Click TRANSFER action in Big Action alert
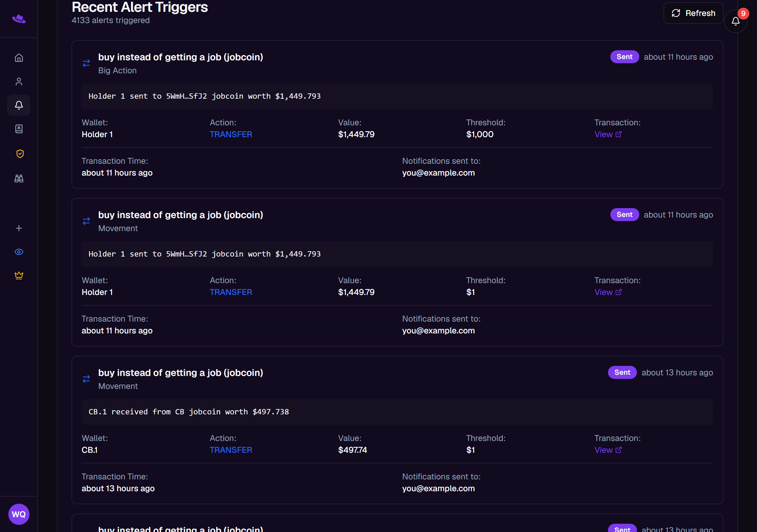This screenshot has width=757, height=532. (231, 134)
